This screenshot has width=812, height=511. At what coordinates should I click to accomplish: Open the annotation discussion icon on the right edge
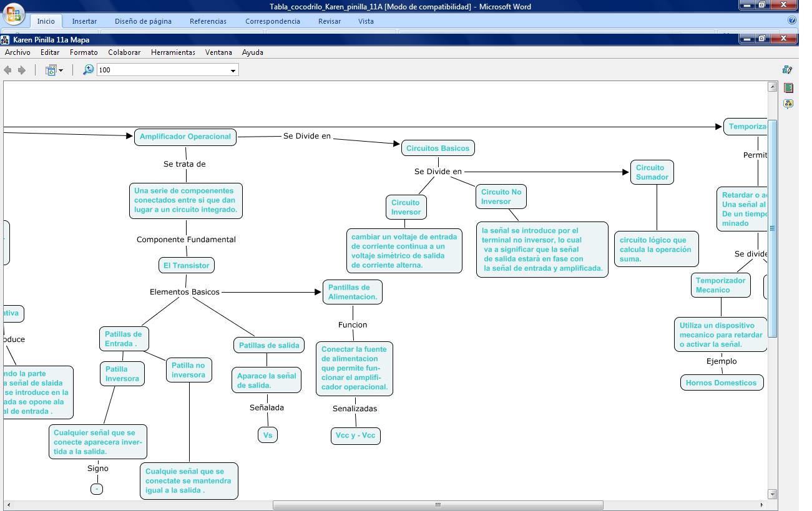(x=788, y=104)
